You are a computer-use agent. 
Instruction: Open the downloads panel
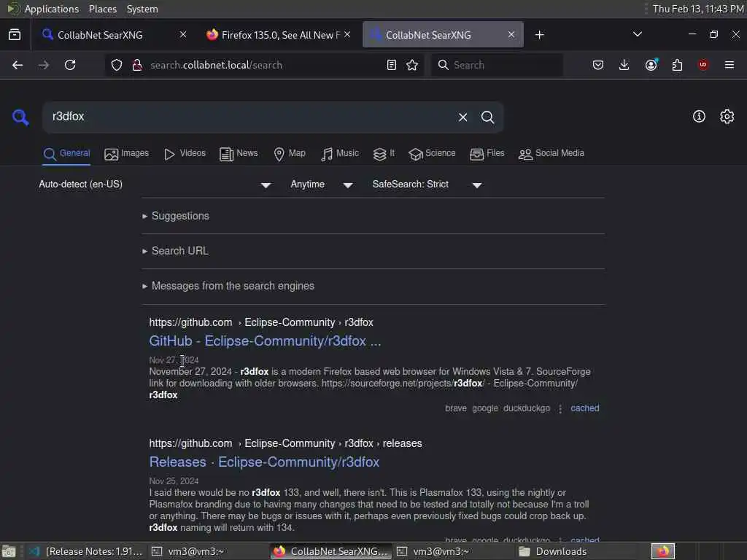(624, 65)
